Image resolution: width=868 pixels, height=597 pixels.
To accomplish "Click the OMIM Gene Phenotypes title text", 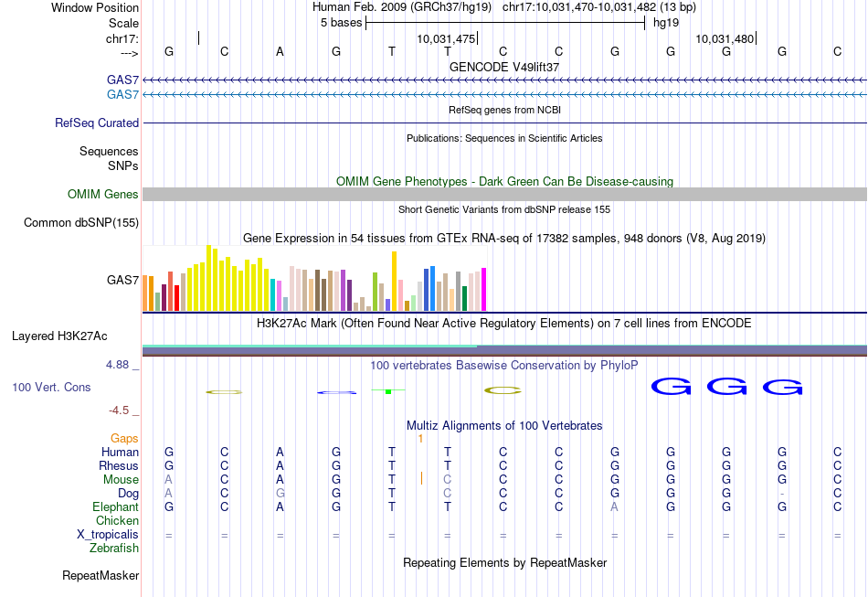I will 505,181.
